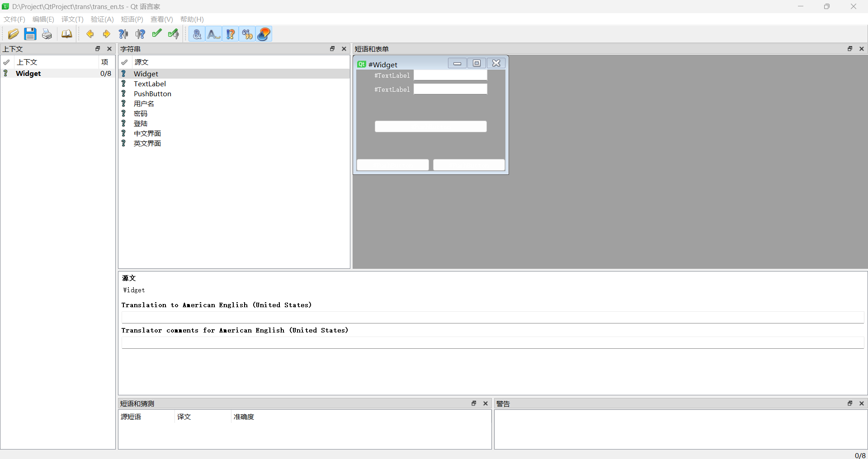Float the 上下文 dock panel
This screenshot has width=868, height=459.
pos(98,49)
